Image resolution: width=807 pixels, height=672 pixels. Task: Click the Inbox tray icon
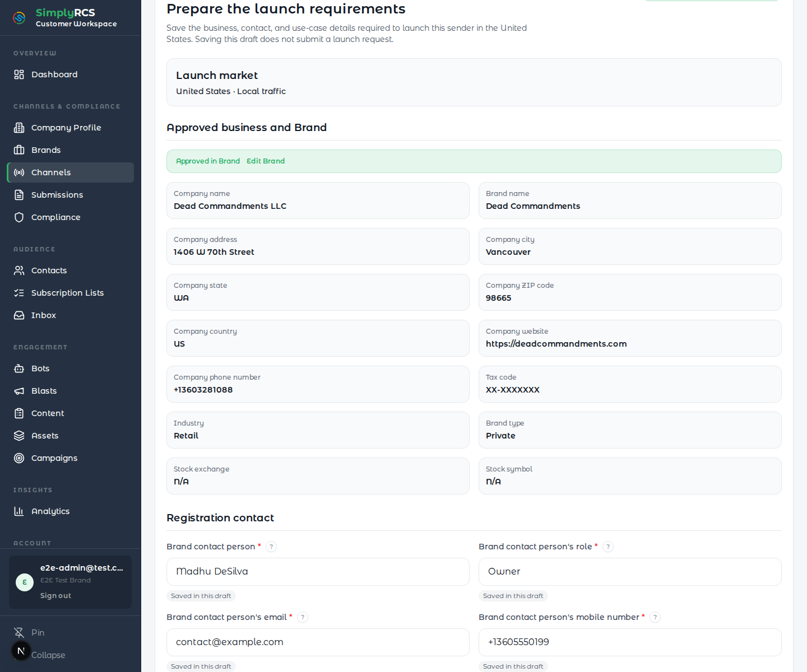coord(19,315)
